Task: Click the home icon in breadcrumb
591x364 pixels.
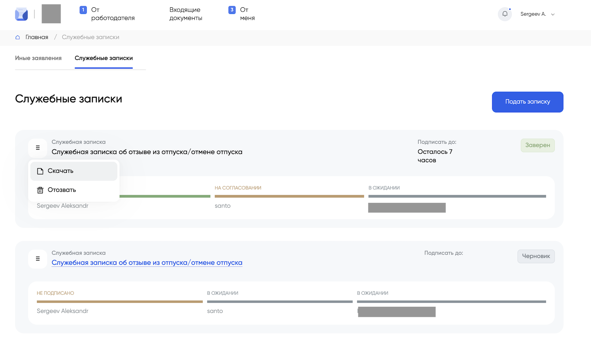Action: (x=18, y=37)
